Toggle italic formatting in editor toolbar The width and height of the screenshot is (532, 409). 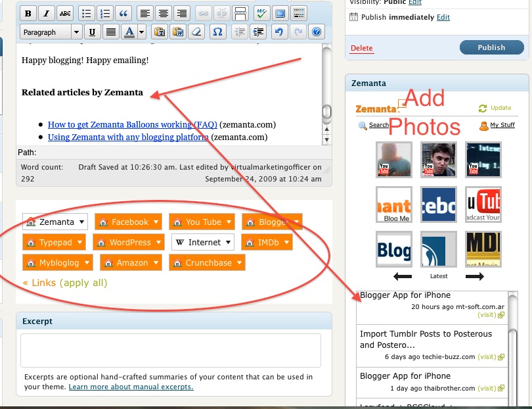[46, 14]
